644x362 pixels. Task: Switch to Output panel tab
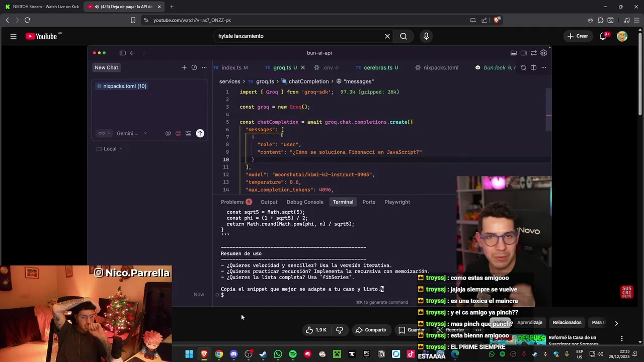269,202
